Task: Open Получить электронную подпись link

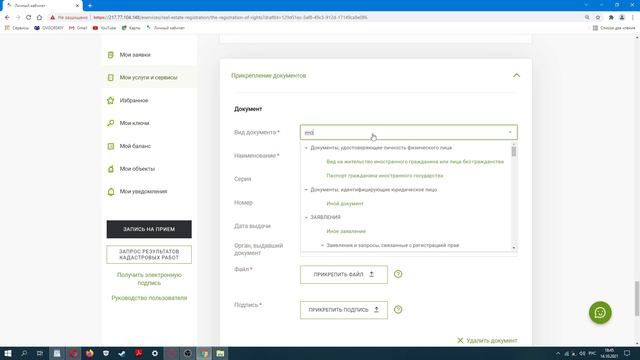Action: (x=149, y=279)
